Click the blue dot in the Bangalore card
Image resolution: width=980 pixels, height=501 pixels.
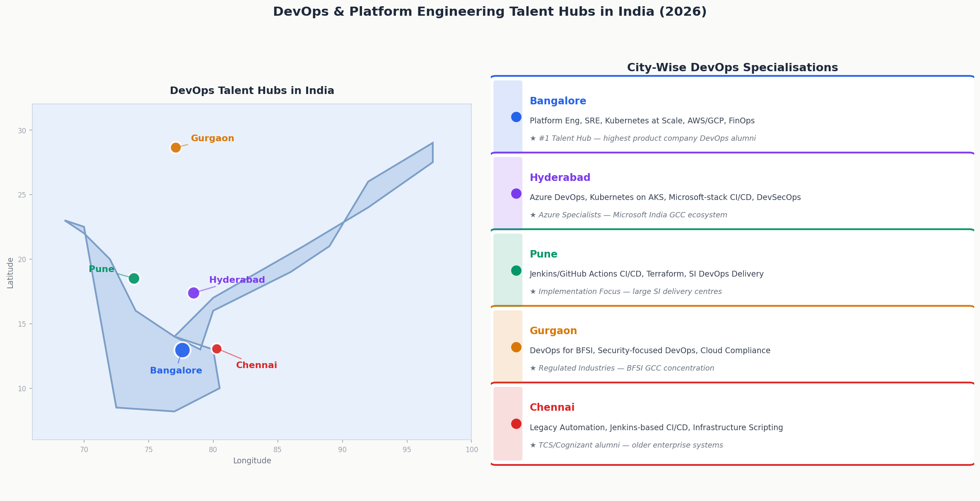pyautogui.click(x=516, y=117)
